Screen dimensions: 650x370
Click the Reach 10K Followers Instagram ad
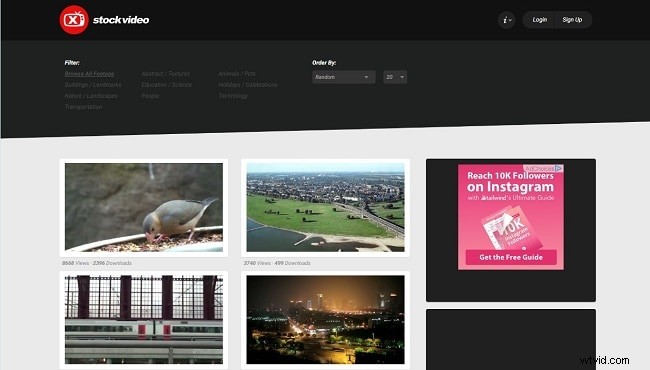coord(511,217)
